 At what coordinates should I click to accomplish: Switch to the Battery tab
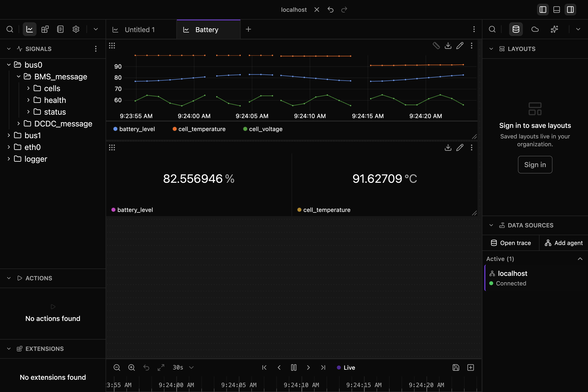[208, 30]
